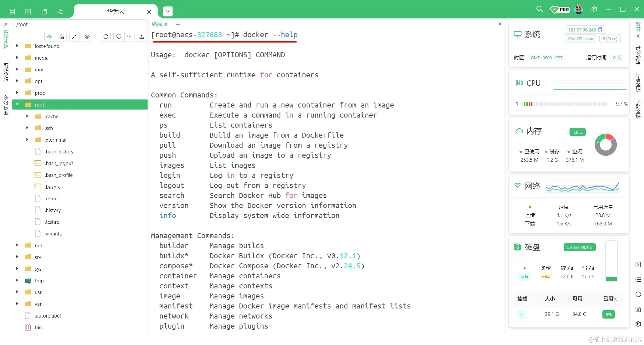Image resolution: width=644 pixels, height=345 pixels.
Task: Refresh the file list
Action: tap(106, 37)
